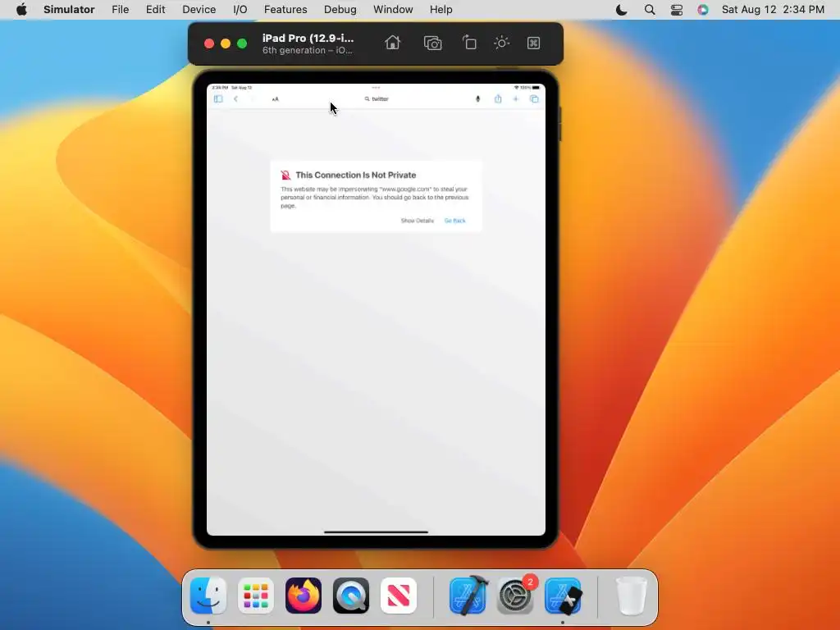840x630 pixels.
Task: Open Finder from the Dock
Action: (x=208, y=596)
